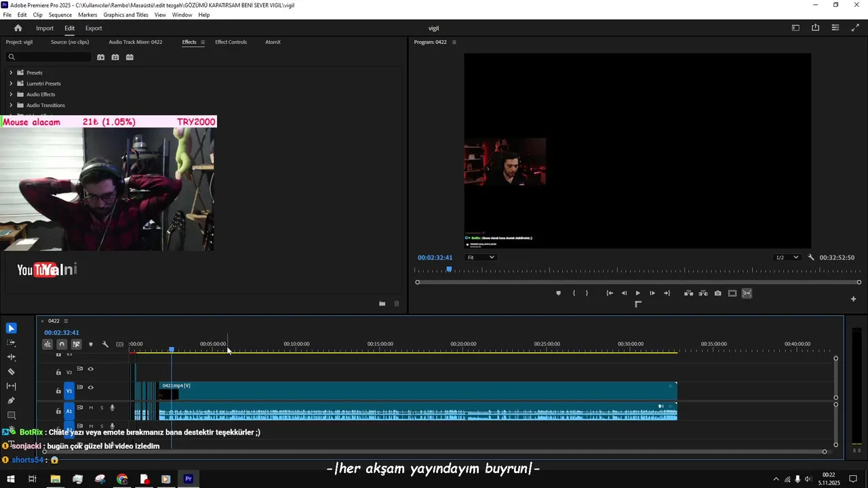
Task: Select the Selection tool arrow
Action: (x=12, y=329)
